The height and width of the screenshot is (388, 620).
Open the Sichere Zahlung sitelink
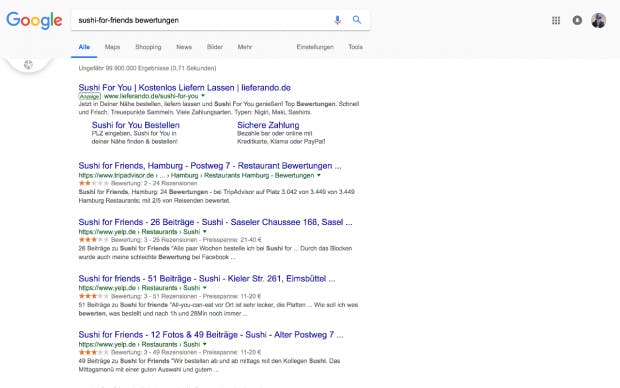click(x=268, y=125)
